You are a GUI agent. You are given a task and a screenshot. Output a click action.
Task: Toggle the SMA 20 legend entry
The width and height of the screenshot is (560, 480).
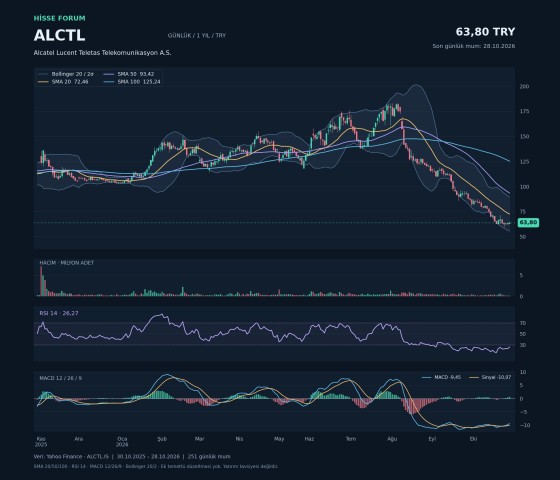click(63, 82)
